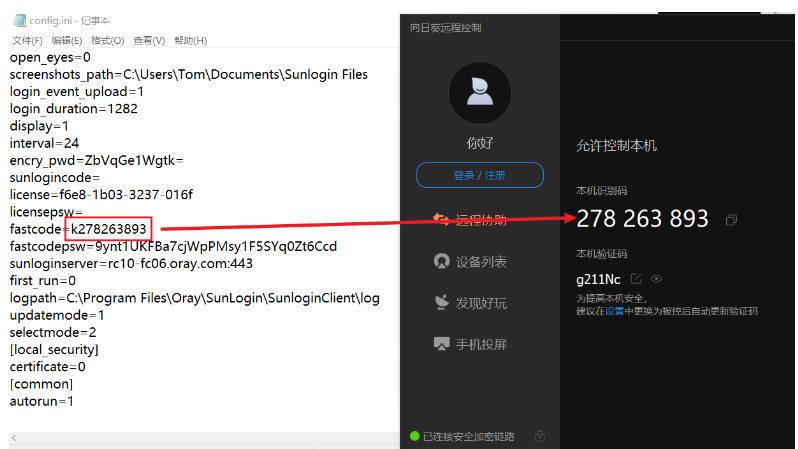
Task: Toggle verification code visibility eye icon
Action: click(657, 278)
